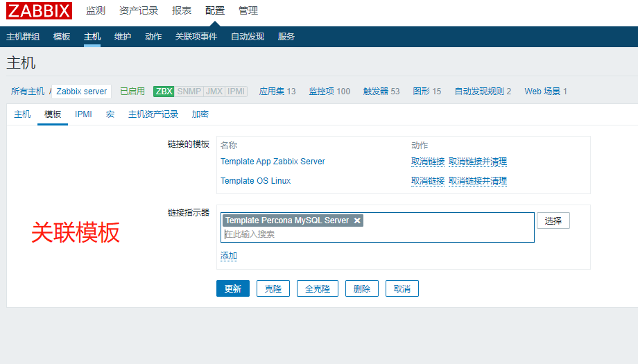638x364 pixels.
Task: Click the 全克隆 button
Action: click(x=318, y=288)
